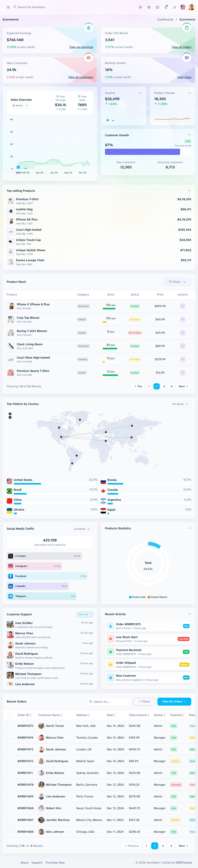Zoom in on visitors map
Viewport: 198px width, 868px height.
click(x=10, y=414)
